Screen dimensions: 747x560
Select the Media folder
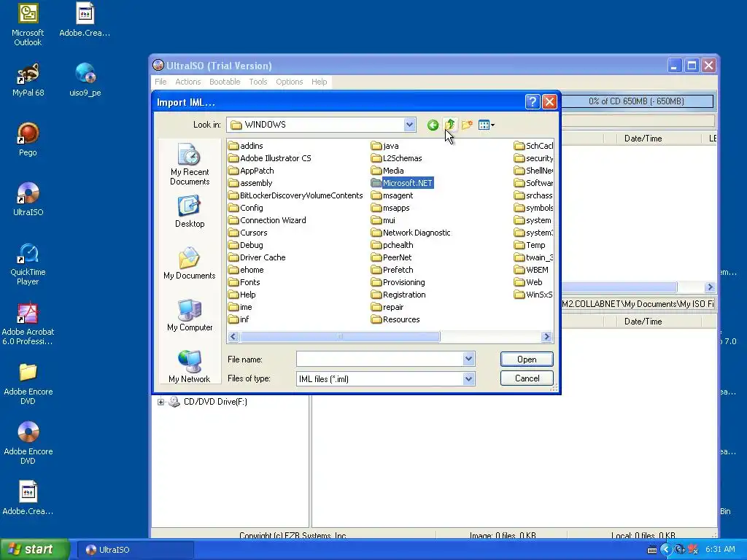point(387,171)
